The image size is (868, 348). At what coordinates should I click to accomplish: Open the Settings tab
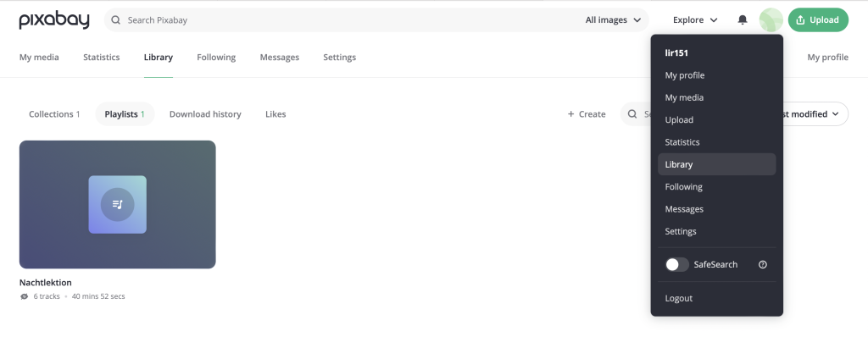[339, 57]
